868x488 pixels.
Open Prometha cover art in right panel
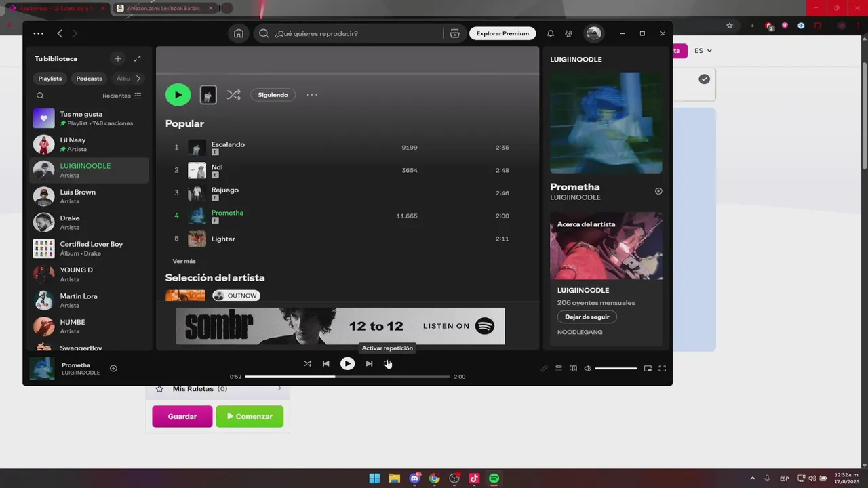(606, 123)
